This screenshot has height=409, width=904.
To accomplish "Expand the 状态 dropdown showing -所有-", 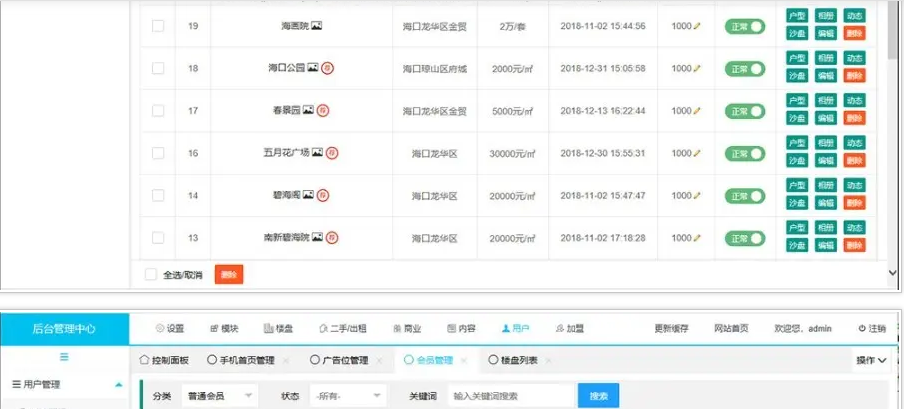I will click(347, 397).
